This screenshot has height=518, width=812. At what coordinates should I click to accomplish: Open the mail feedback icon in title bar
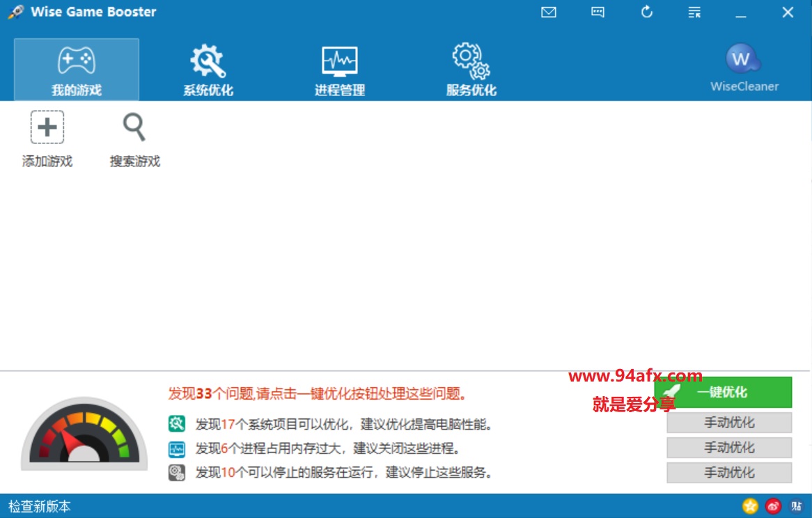coord(548,12)
